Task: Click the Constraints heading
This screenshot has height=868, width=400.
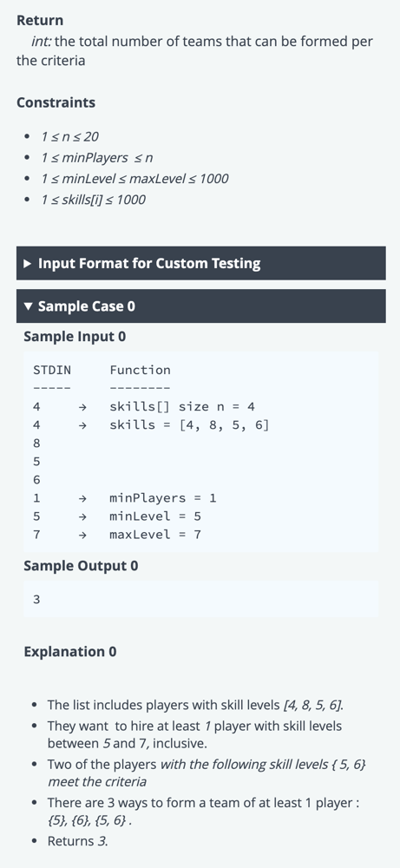Action: [x=56, y=102]
